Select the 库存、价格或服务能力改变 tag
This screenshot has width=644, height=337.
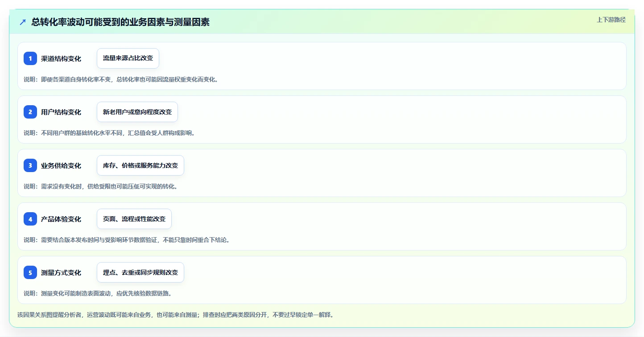[140, 165]
